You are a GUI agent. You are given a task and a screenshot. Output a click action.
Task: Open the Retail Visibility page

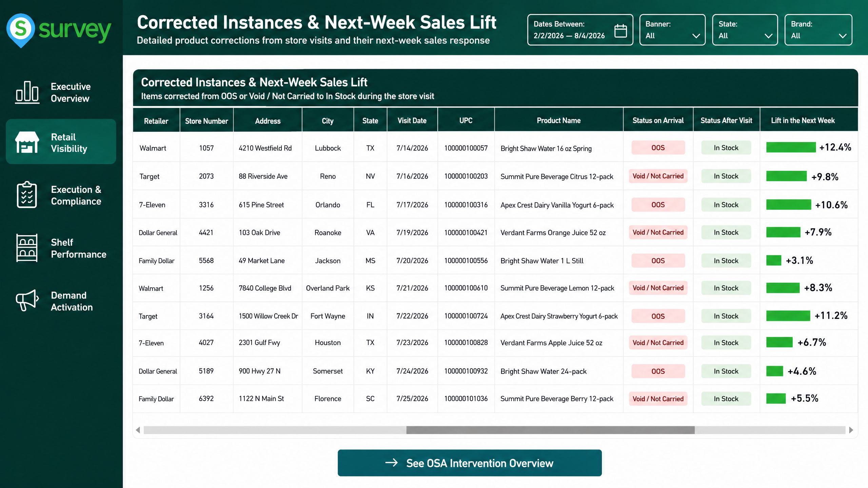61,142
